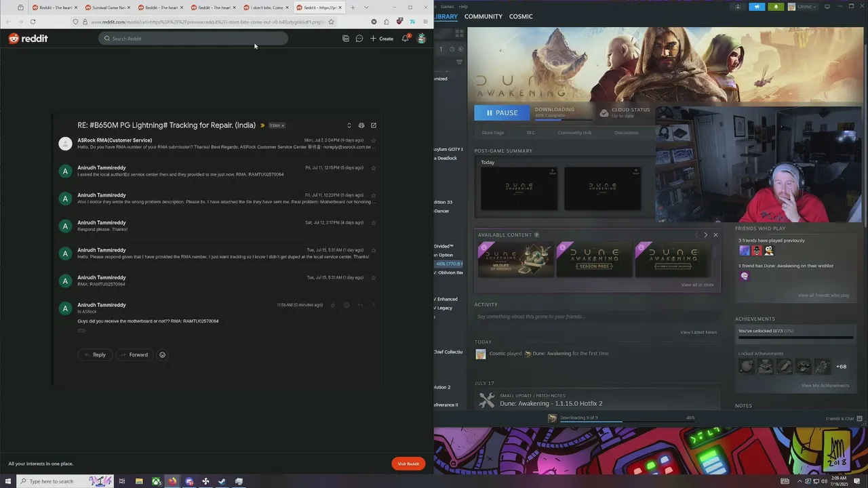Screen dimensions: 868x488
Task: Click the Cloud Status indicator
Action: click(625, 113)
